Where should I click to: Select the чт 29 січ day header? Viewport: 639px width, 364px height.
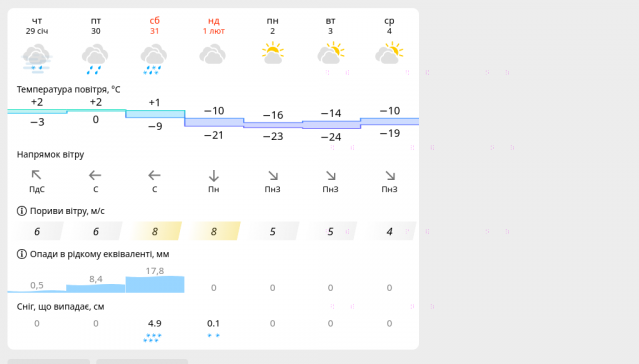pyautogui.click(x=37, y=25)
